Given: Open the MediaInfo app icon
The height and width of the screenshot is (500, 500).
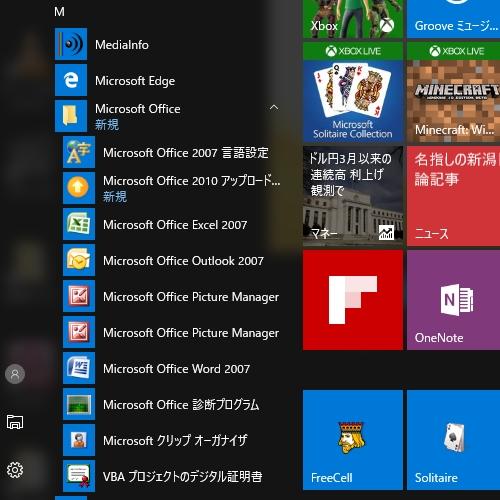Looking at the screenshot, I should (x=71, y=44).
